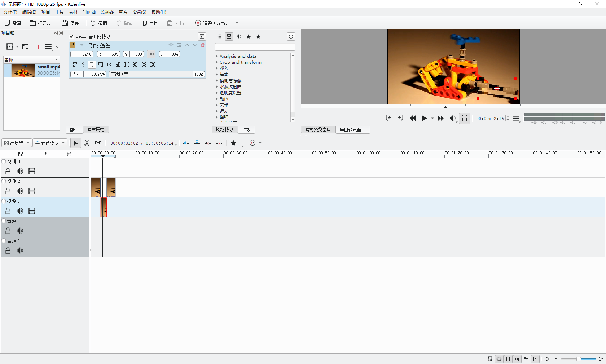Select small.mp4 thumbnail in project bin

pos(23,70)
